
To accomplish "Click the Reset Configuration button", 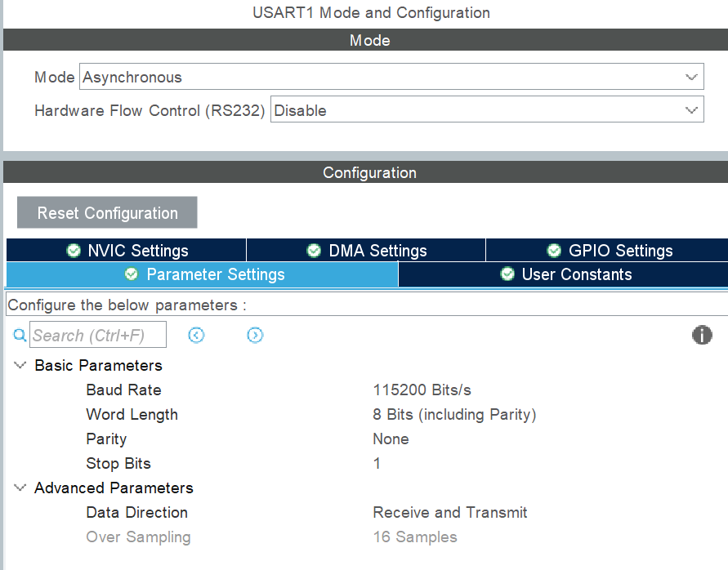I will (107, 212).
